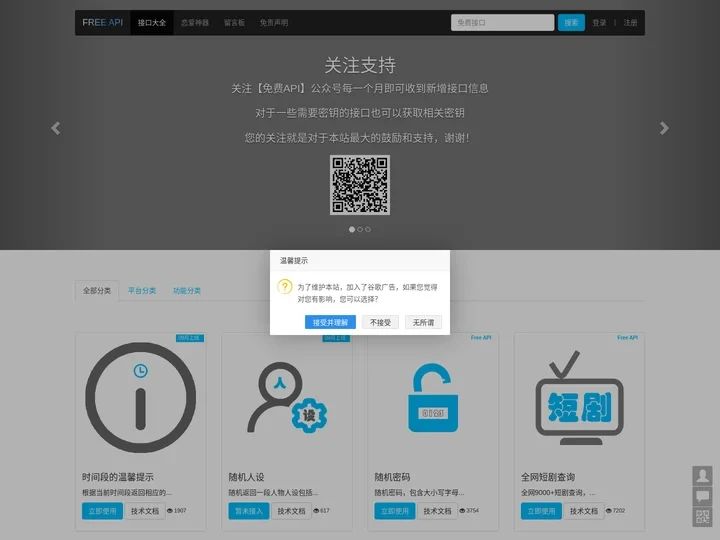The image size is (720, 540).
Task: Open the 接口大全 menu item
Action: click(152, 22)
